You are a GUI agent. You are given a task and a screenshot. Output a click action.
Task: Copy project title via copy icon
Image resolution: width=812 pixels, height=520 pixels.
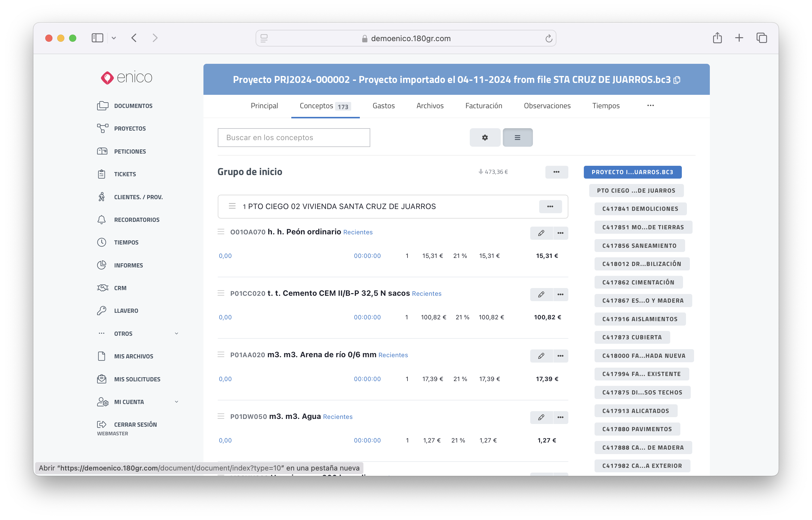point(677,80)
